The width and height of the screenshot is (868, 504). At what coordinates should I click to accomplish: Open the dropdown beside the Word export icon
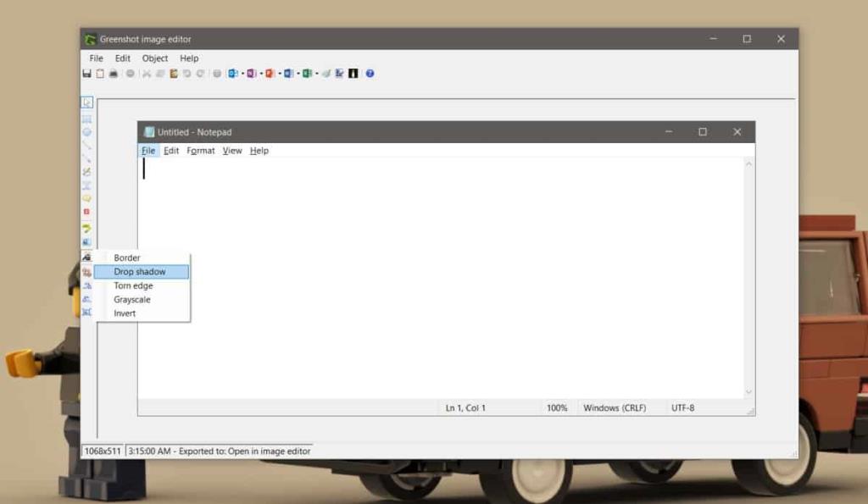[298, 73]
